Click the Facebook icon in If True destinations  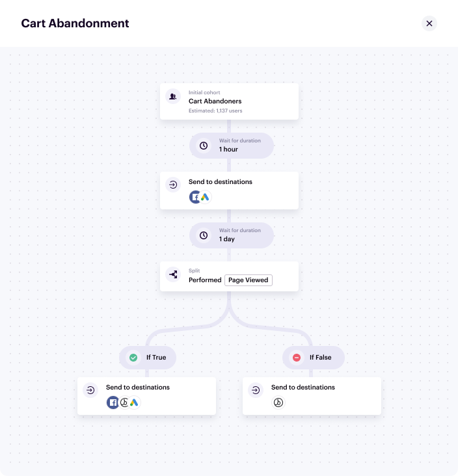coord(113,403)
